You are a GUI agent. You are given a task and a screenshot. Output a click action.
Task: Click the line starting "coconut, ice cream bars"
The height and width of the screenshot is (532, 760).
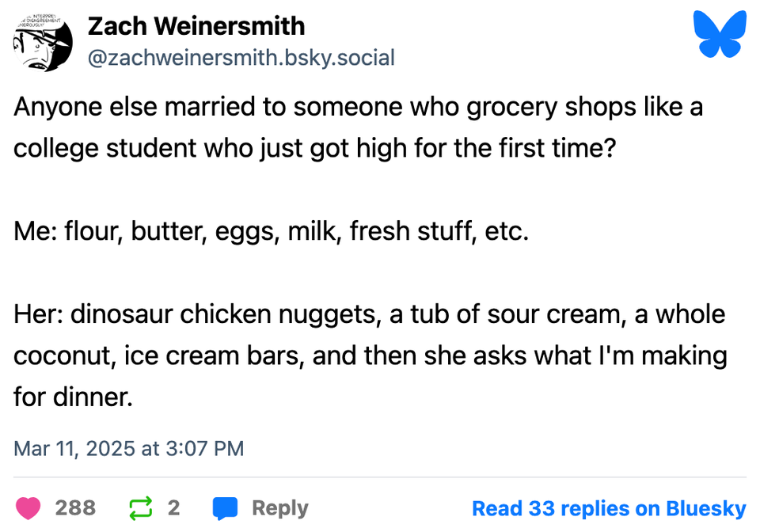(x=370, y=355)
